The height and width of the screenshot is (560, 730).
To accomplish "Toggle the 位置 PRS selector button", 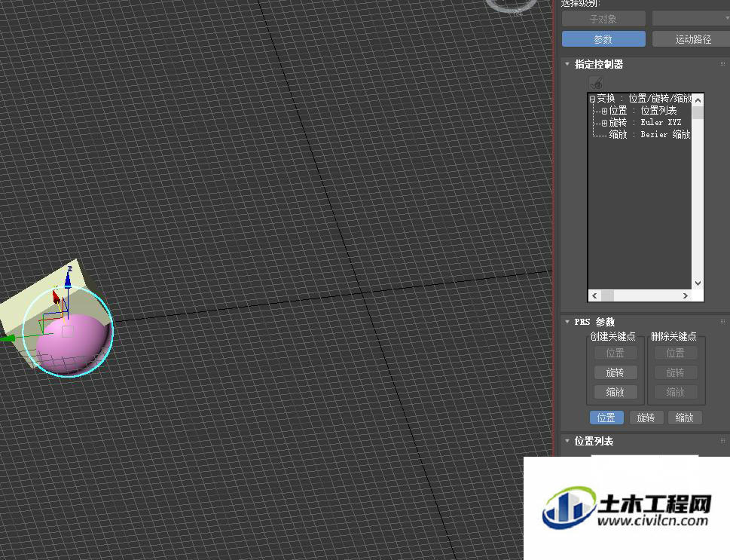I will tap(606, 418).
